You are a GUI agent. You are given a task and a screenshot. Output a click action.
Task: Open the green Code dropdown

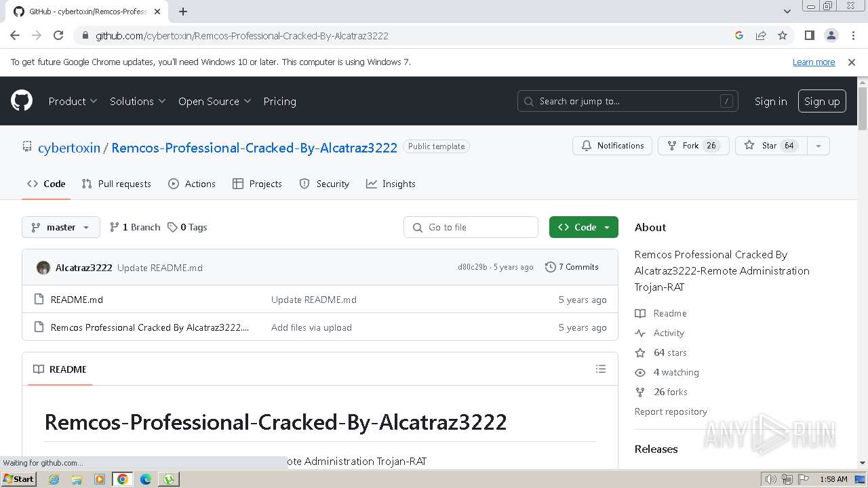[583, 227]
